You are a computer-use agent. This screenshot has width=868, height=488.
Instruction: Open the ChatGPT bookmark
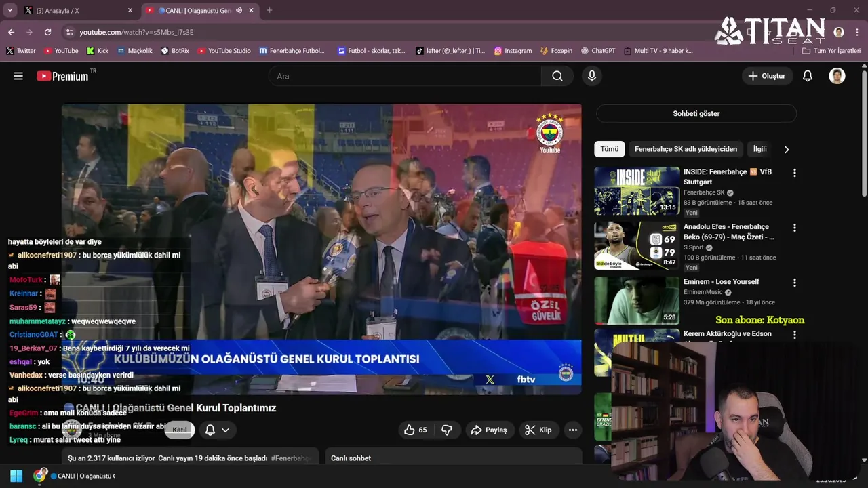597,51
